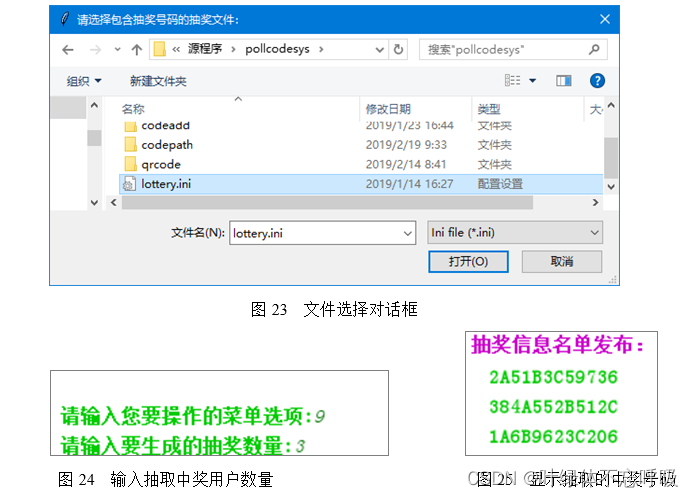
Task: Expand the chevron after pollcodesys breadcrumb
Action: tap(321, 49)
